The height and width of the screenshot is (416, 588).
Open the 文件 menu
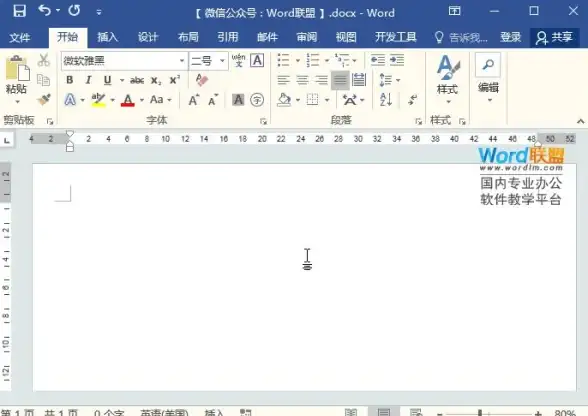tap(20, 37)
